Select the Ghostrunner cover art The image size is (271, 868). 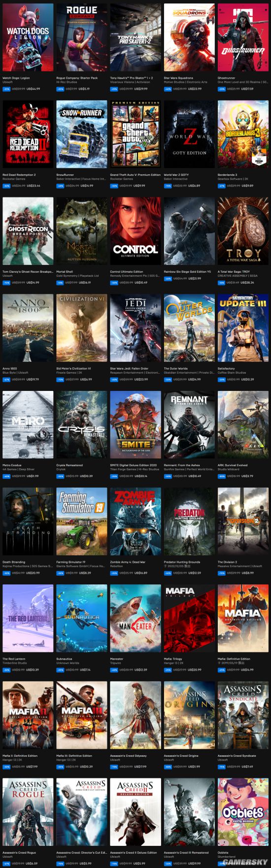click(x=243, y=38)
